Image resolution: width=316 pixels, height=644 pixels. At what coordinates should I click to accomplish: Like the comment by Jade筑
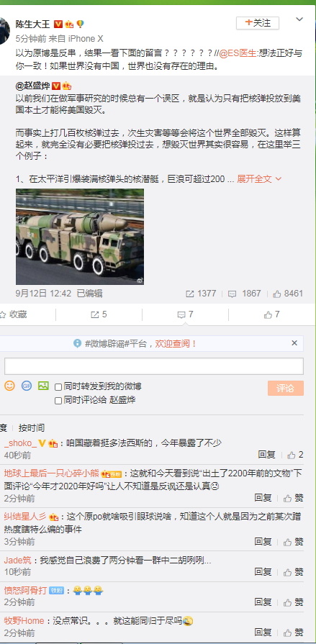coord(294,572)
